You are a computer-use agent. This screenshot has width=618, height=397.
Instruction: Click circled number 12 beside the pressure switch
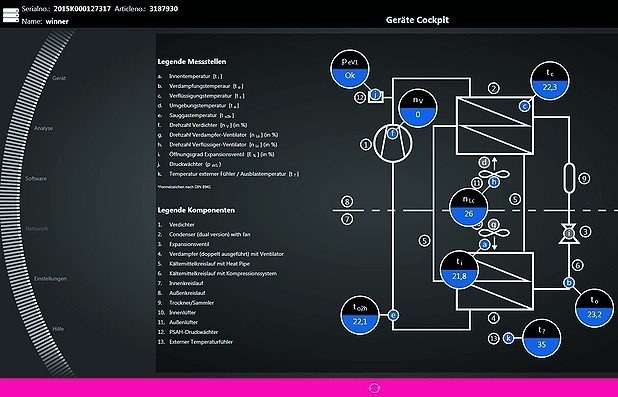click(360, 97)
